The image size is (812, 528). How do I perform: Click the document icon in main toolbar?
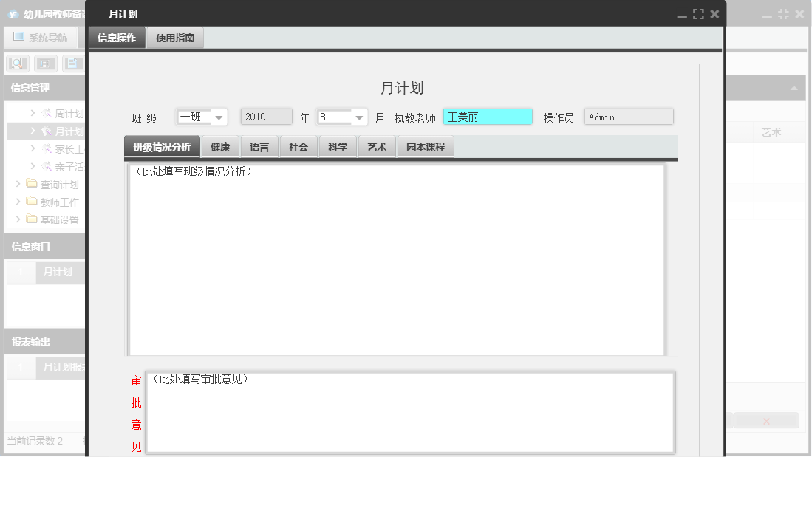[x=73, y=64]
